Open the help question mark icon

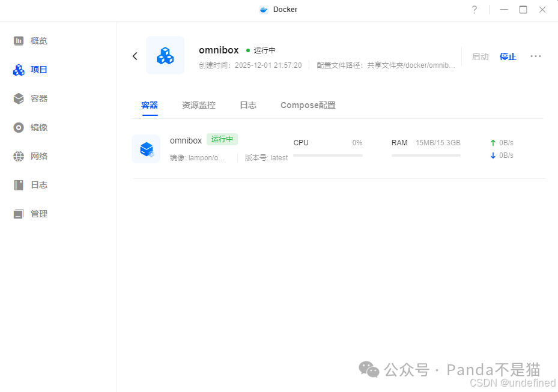(x=475, y=10)
